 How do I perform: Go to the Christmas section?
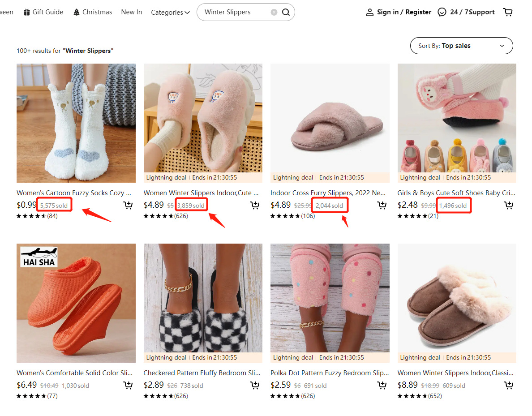(x=93, y=12)
